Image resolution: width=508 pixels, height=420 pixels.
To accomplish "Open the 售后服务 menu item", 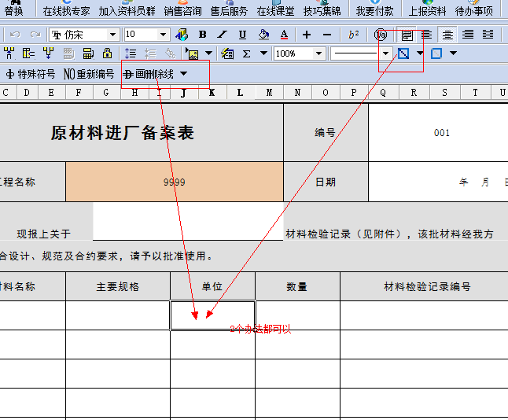I will pos(229,11).
